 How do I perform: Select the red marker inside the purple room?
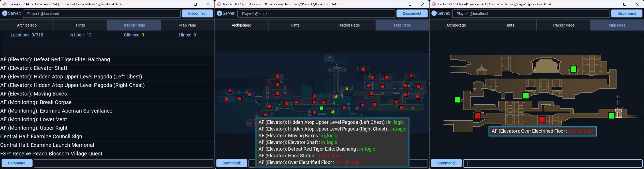pyautogui.click(x=362, y=105)
